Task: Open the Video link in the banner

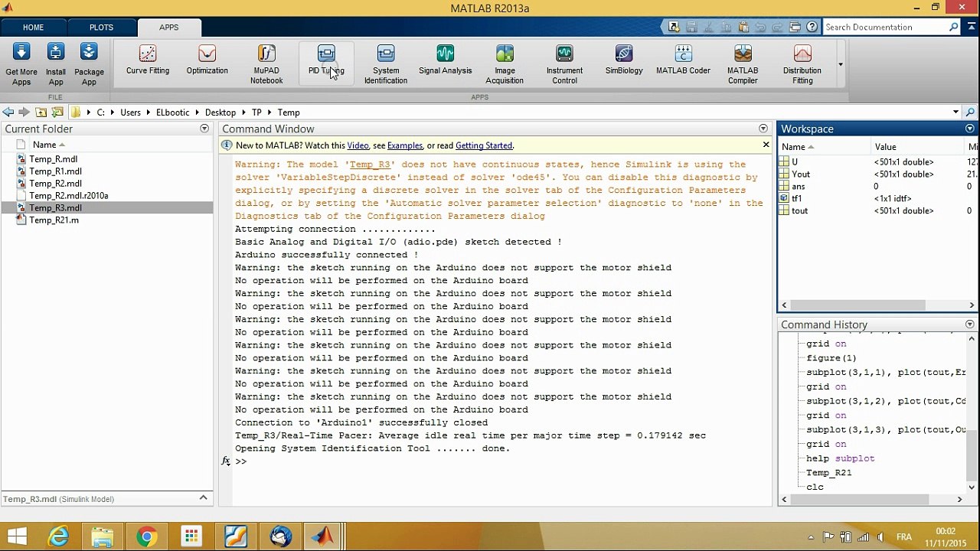Action: [x=358, y=145]
